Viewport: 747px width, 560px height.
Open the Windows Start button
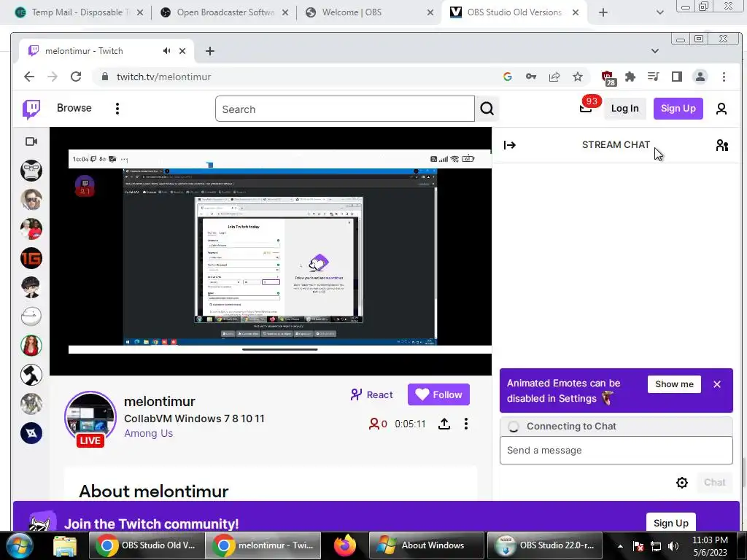pos(20,545)
